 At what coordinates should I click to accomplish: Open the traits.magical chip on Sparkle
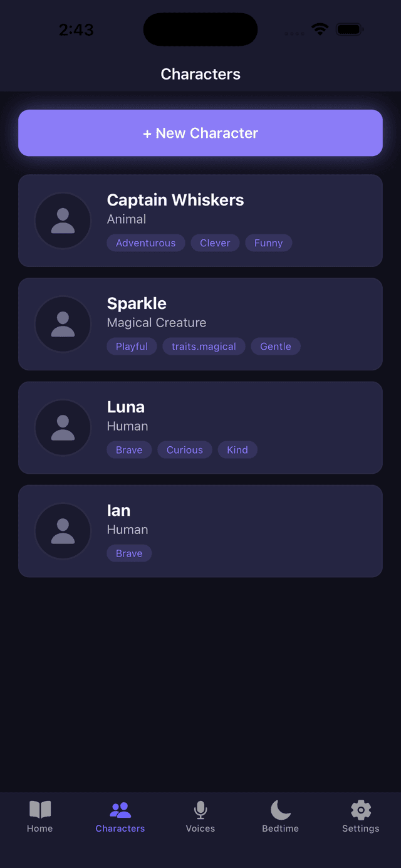pos(204,346)
